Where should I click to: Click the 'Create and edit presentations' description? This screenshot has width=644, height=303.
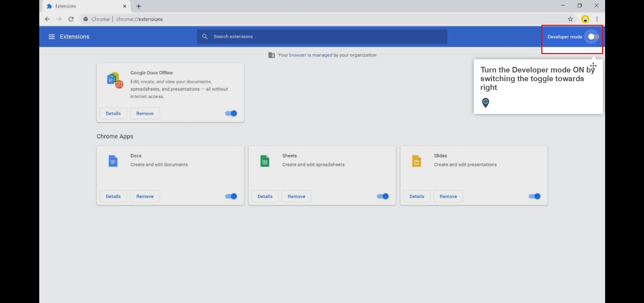pos(465,164)
